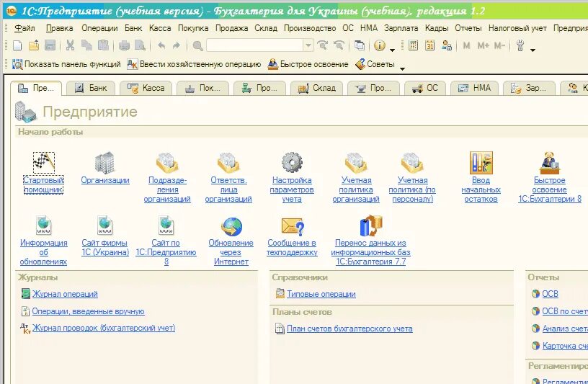
Task: Click the Информация об обновлениях www icon
Action: coord(43,225)
